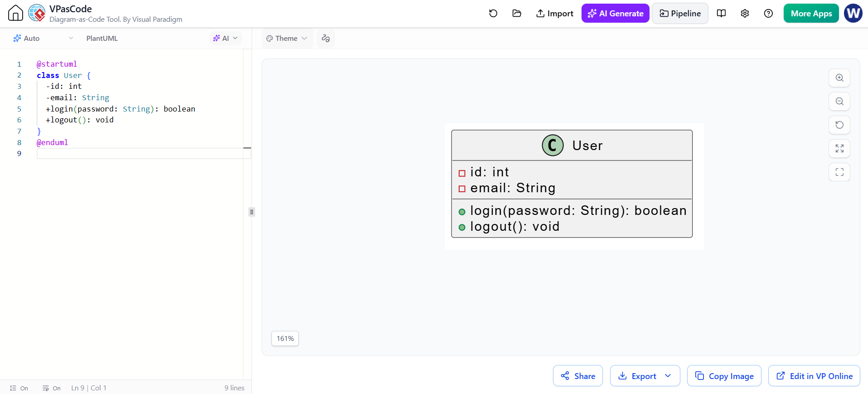Expand the Export dropdown chevron
Screen dimensions: 868x394
[668, 376]
